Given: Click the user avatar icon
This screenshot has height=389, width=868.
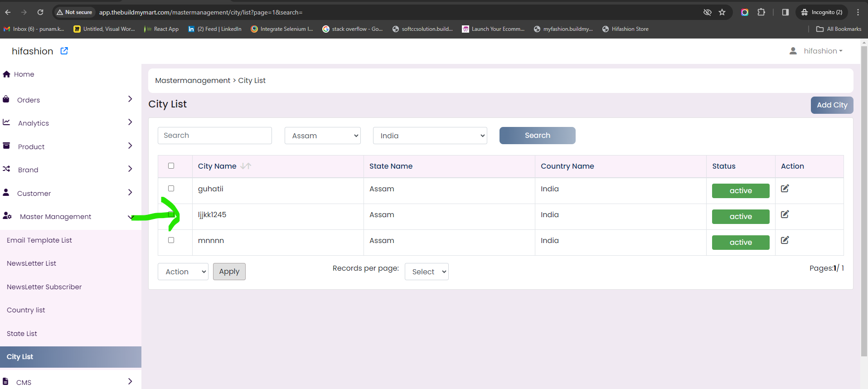Looking at the screenshot, I should click(x=793, y=51).
